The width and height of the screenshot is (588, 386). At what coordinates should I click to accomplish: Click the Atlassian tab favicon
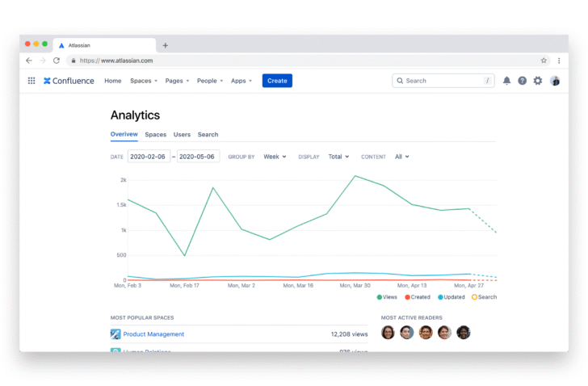coord(61,45)
